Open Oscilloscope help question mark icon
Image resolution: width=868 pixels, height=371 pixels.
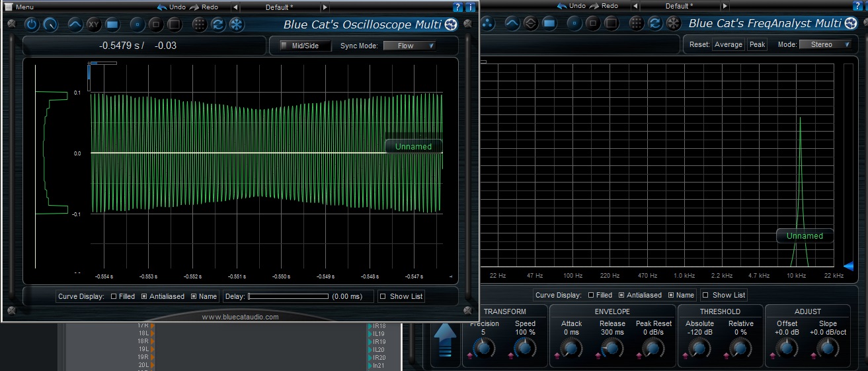457,7
